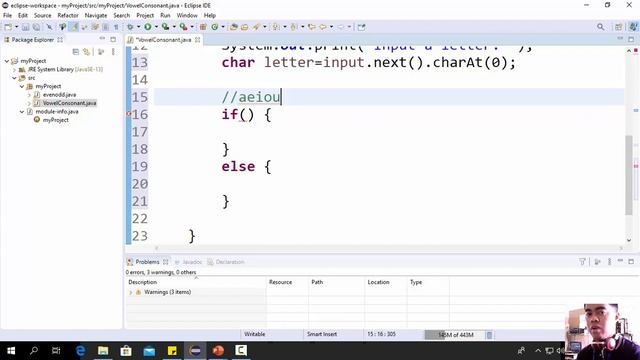Click the Open Type icon
This screenshot has height=360, width=640.
[x=234, y=27]
